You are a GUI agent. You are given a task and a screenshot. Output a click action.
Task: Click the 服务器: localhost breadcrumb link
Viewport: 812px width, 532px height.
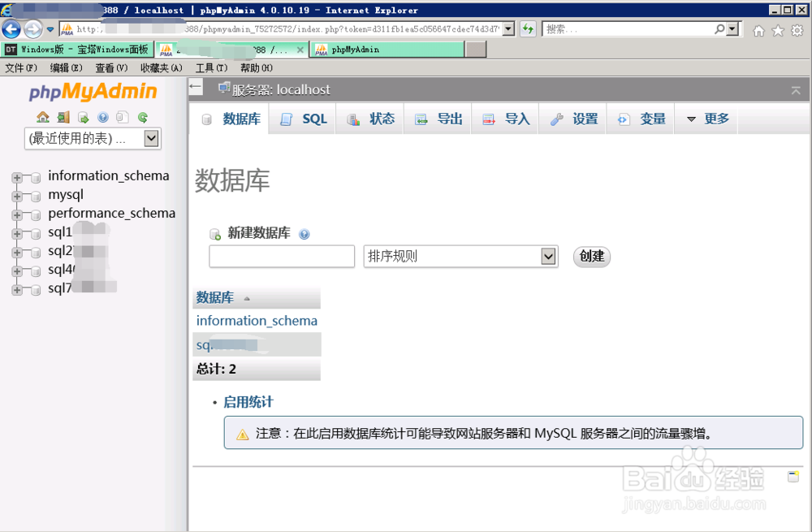[x=281, y=89]
